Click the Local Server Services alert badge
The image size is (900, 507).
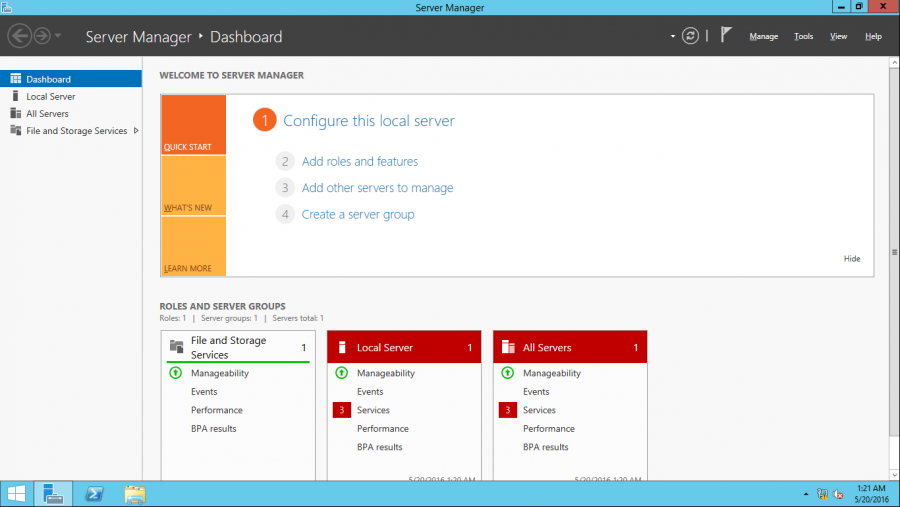[342, 410]
